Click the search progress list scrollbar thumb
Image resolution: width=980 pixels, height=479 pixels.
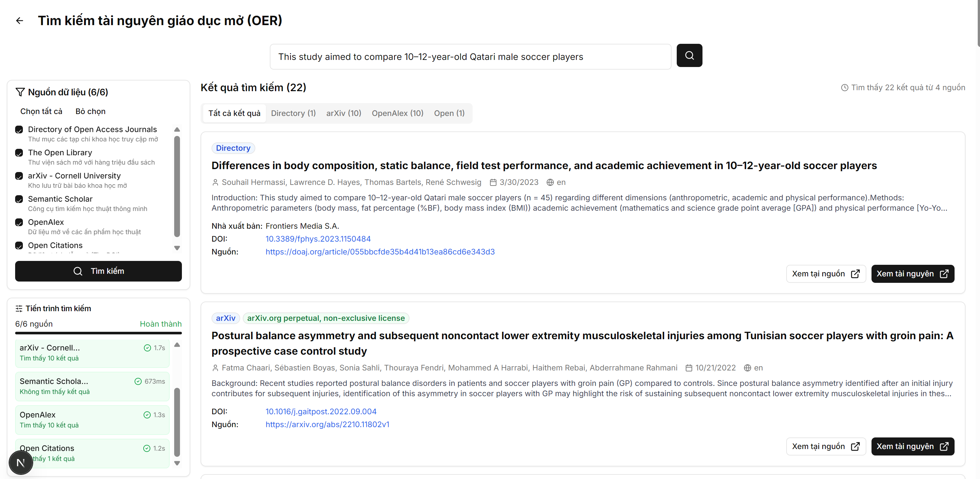click(177, 422)
